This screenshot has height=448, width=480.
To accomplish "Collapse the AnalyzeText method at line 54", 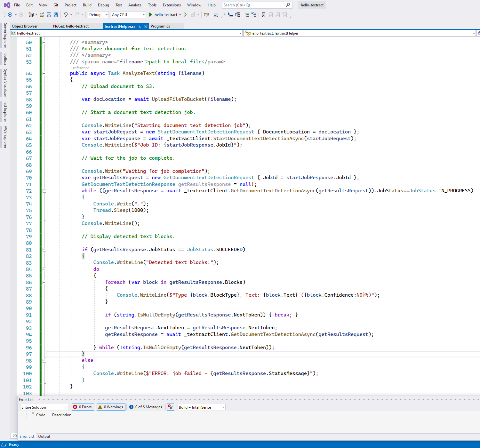I will (x=44, y=73).
